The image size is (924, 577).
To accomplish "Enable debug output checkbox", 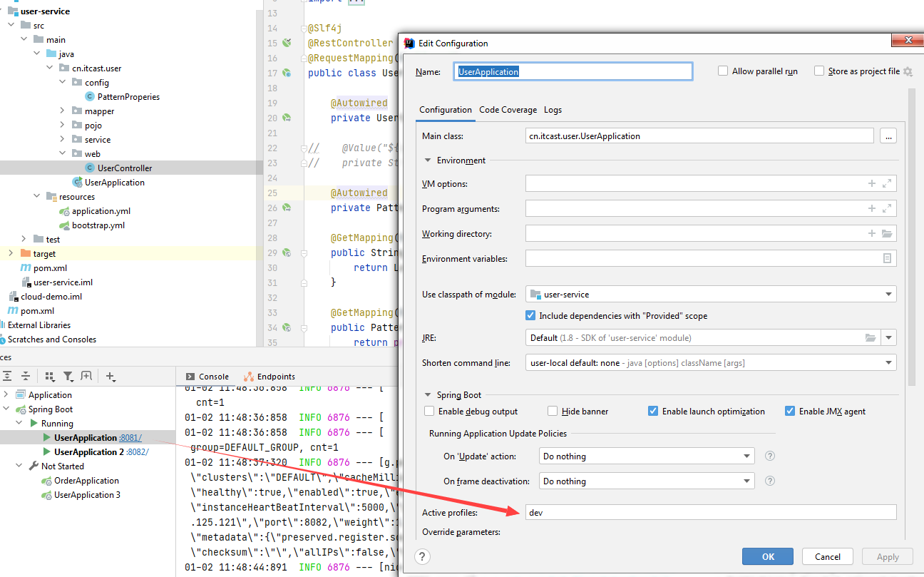I will (429, 411).
